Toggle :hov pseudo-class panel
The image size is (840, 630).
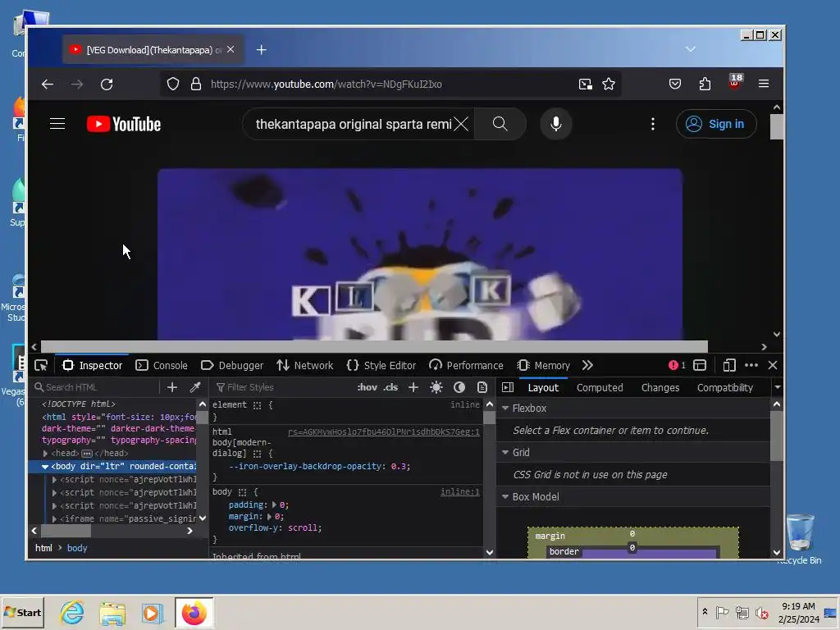pos(367,387)
